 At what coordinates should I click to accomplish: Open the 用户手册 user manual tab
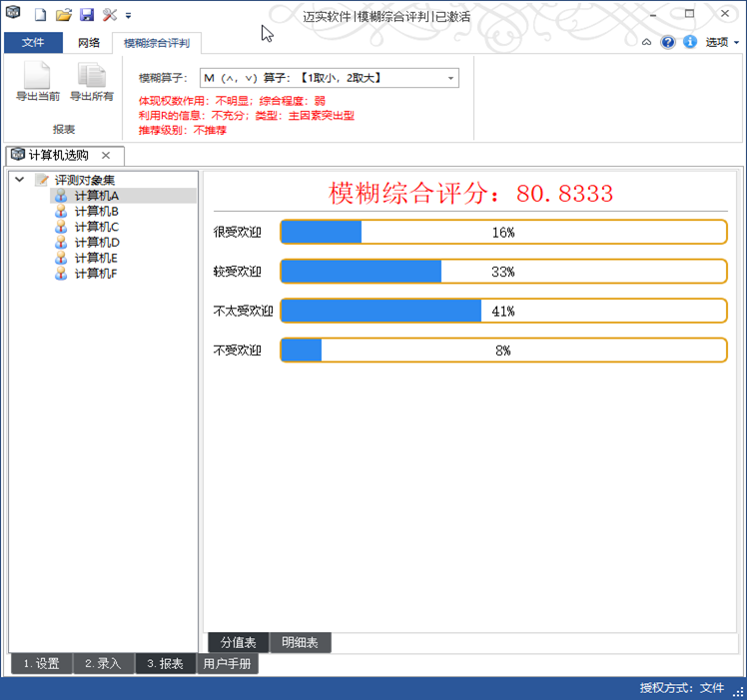pos(227,664)
